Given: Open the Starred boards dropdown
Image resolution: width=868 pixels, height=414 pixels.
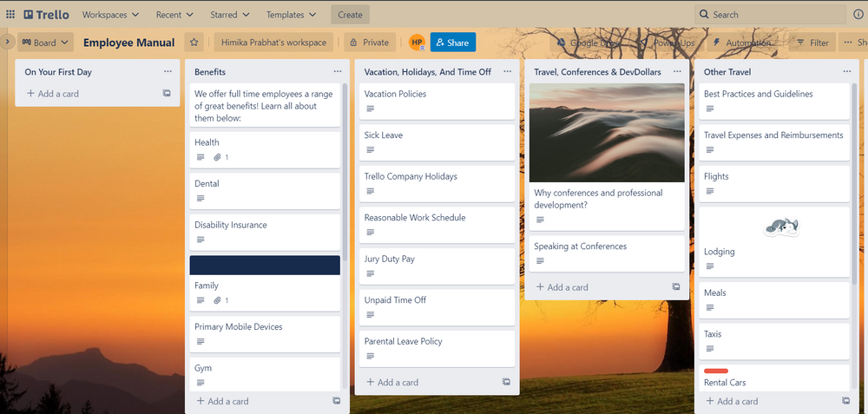Looking at the screenshot, I should (229, 15).
